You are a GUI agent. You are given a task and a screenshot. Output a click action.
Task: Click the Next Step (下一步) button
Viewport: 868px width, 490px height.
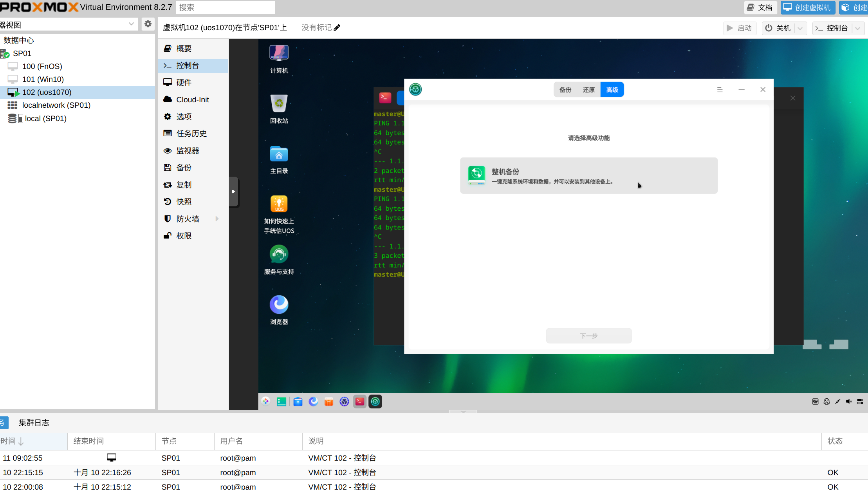pos(589,336)
